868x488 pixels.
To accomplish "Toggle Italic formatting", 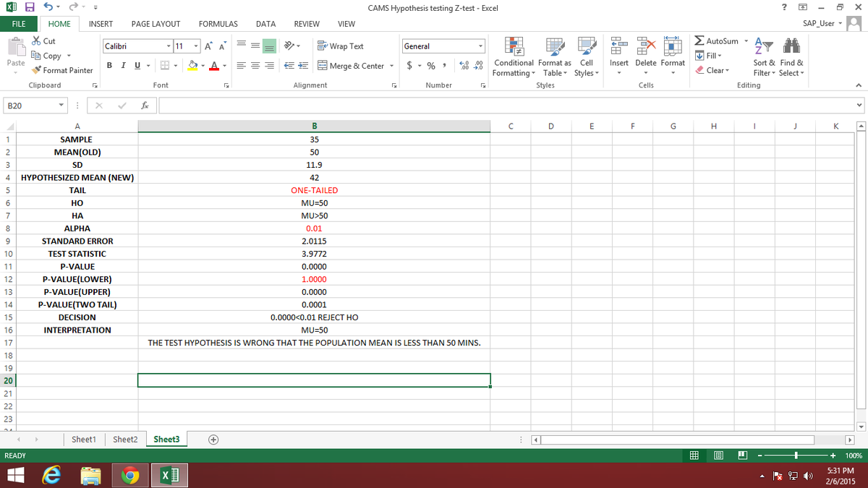I will tap(122, 66).
